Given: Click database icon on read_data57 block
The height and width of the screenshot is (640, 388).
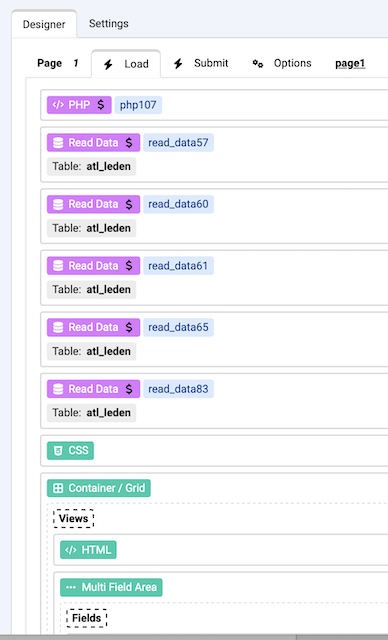Looking at the screenshot, I should click(58, 142).
